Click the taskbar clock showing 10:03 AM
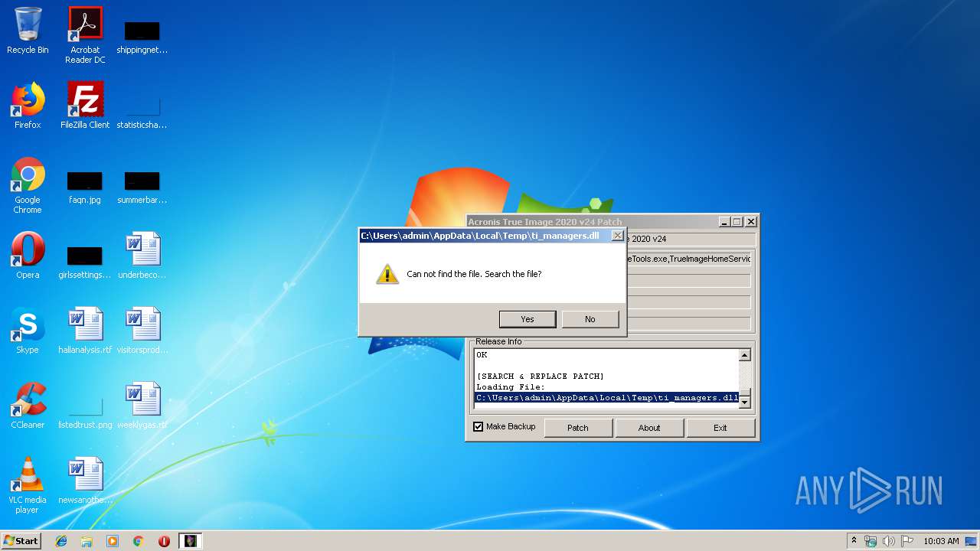Viewport: 980px width, 551px height. coord(940,541)
